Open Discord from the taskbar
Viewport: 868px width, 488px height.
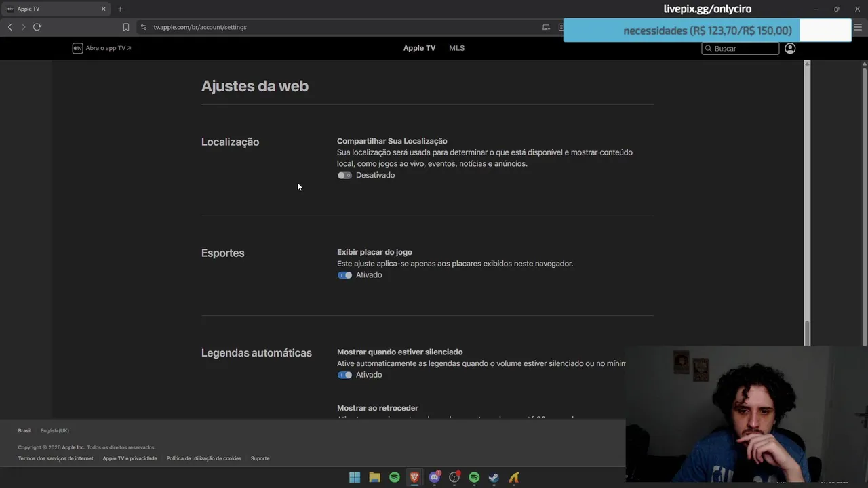tap(435, 477)
